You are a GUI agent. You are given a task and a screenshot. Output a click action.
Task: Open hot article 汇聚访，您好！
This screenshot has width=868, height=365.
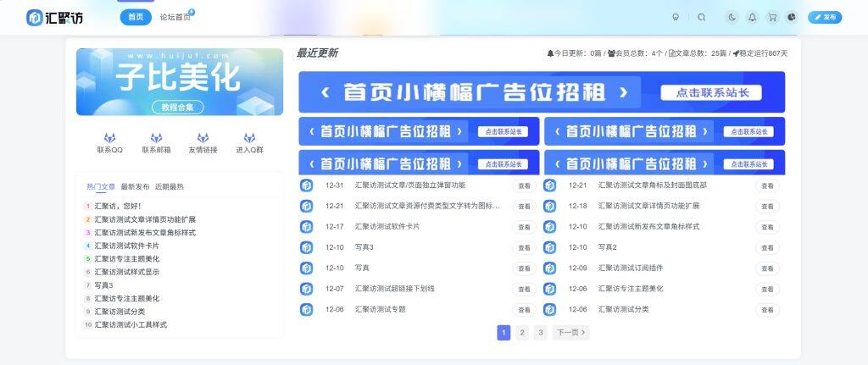(118, 207)
